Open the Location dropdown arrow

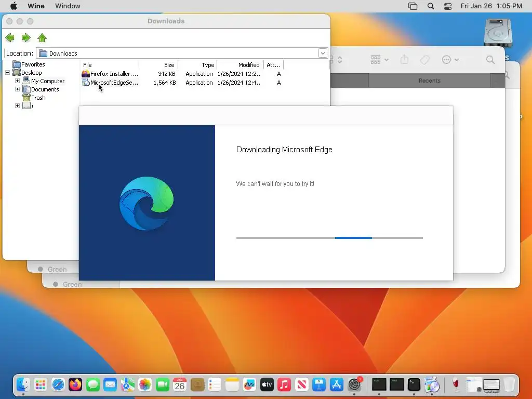click(323, 54)
